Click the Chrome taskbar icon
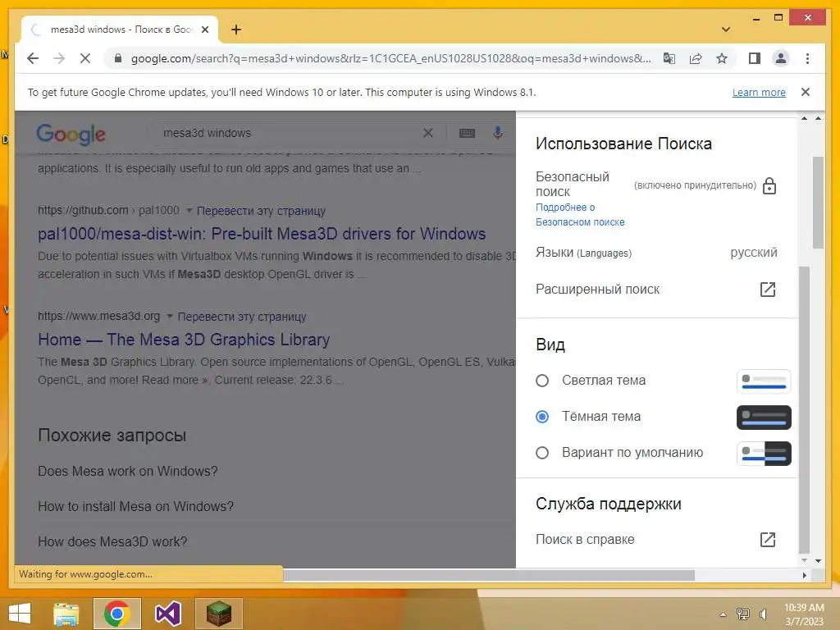 (116, 614)
